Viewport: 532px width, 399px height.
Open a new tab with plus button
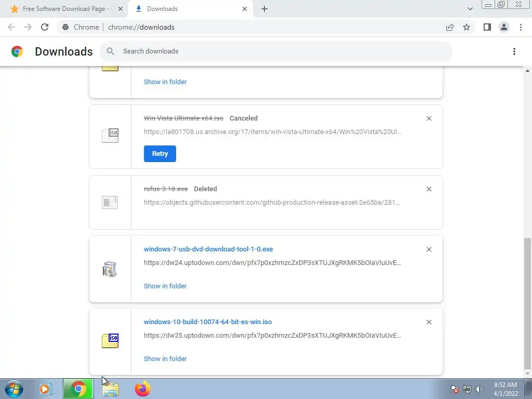click(264, 9)
